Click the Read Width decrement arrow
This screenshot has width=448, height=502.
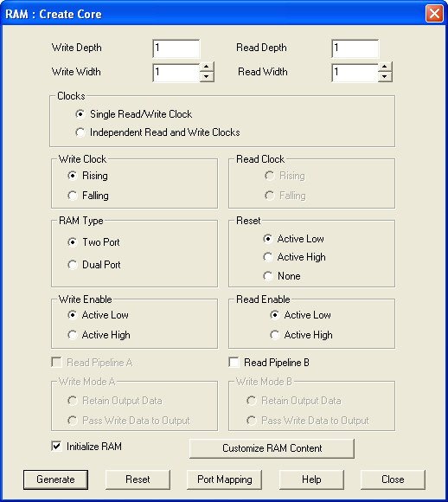click(x=385, y=77)
